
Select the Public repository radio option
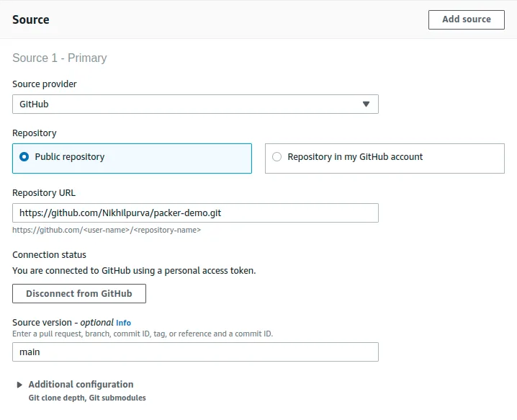(132, 158)
